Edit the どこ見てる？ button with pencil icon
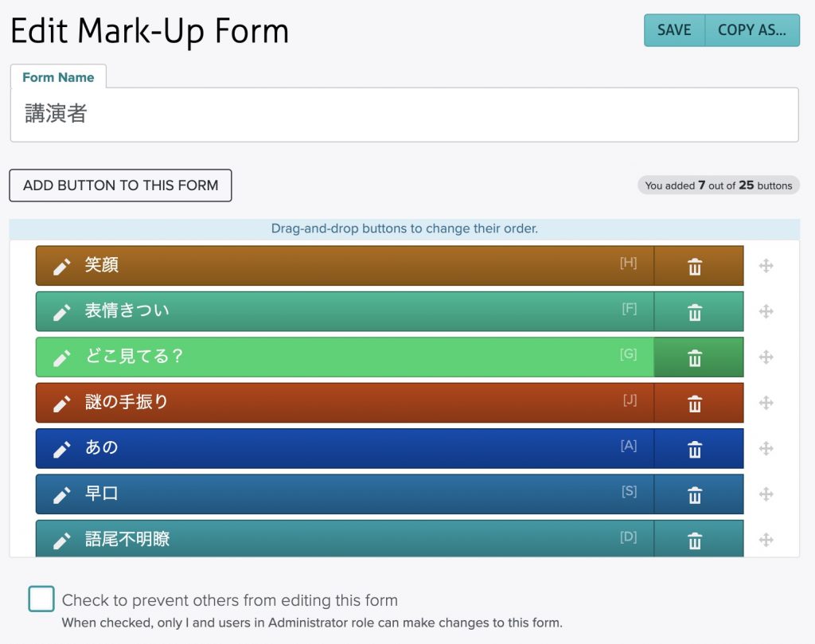815x644 pixels. point(62,357)
